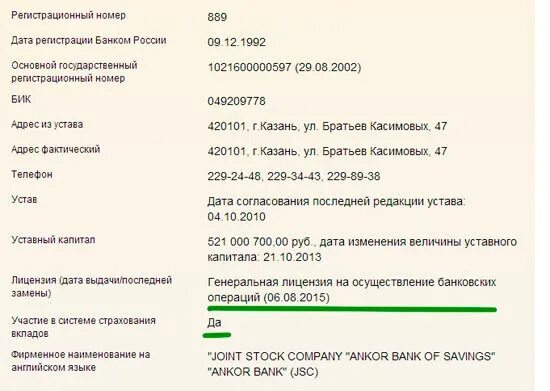Click the capital change date 21.10.2013
Image resolution: width=550 pixels, height=391 pixels.
292,257
